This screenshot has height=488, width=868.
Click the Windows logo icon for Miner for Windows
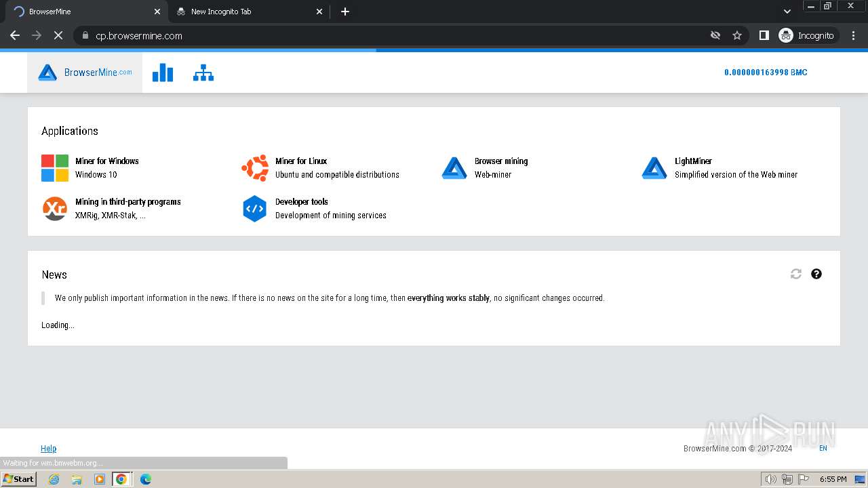[55, 168]
